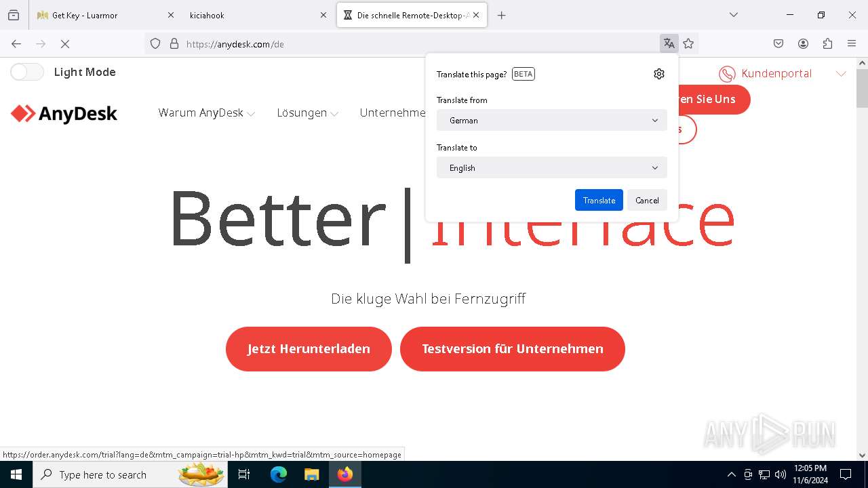Open the taskbar clock and date
This screenshot has height=488, width=868.
(810, 474)
